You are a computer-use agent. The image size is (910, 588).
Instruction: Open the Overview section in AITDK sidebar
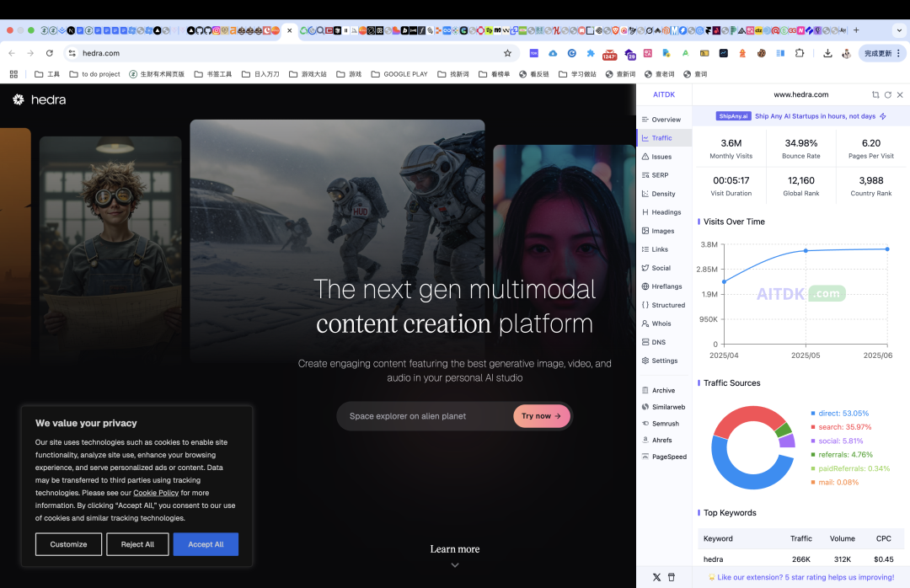tap(661, 120)
